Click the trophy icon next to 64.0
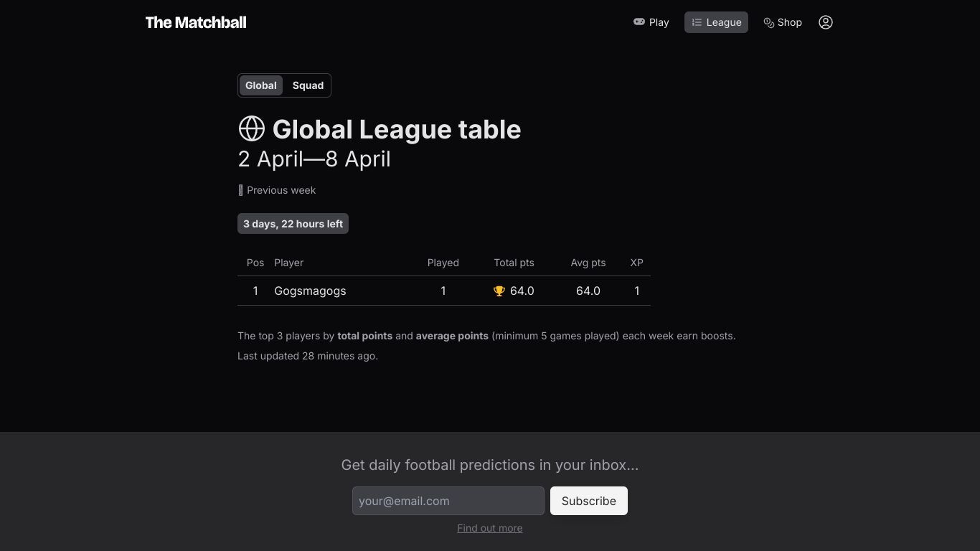 tap(499, 291)
